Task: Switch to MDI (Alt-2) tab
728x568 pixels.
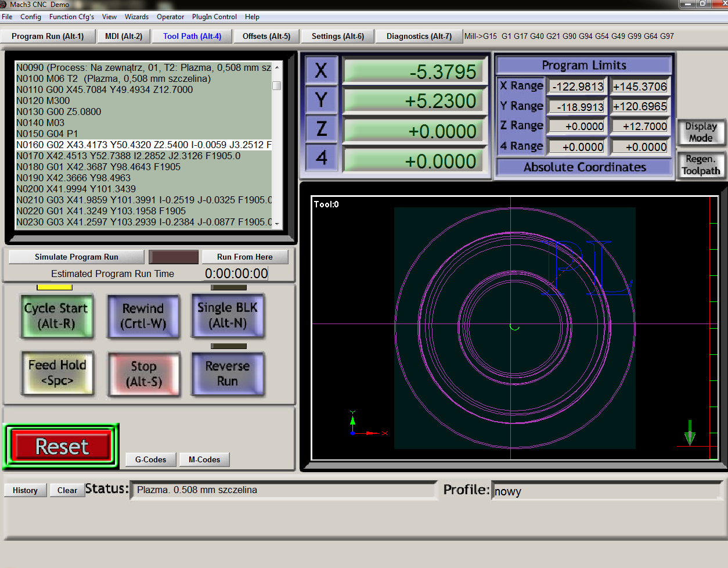Action: pyautogui.click(x=124, y=36)
